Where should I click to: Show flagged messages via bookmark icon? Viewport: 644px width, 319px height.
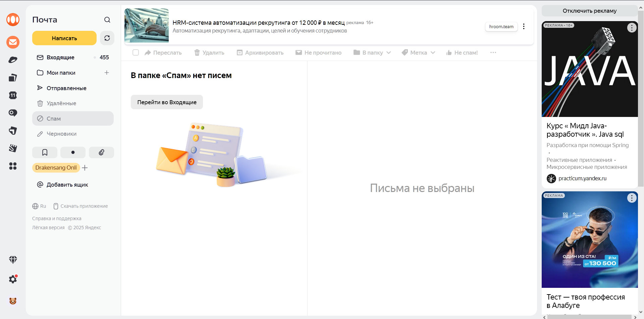tap(45, 152)
